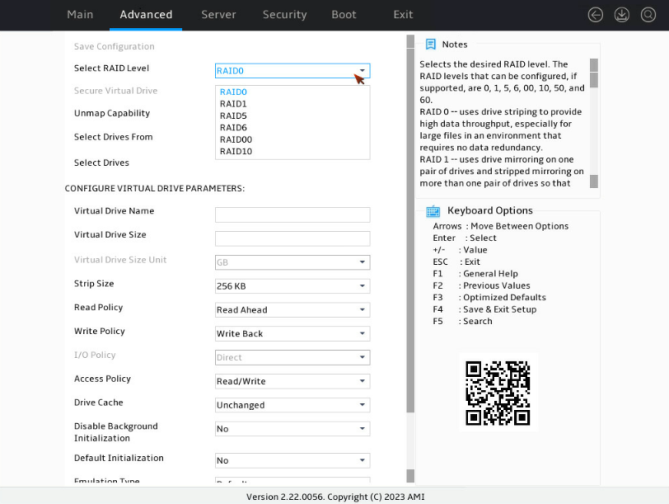Click the Secure Virtual Drive label
The image size is (669, 504).
coord(116,90)
